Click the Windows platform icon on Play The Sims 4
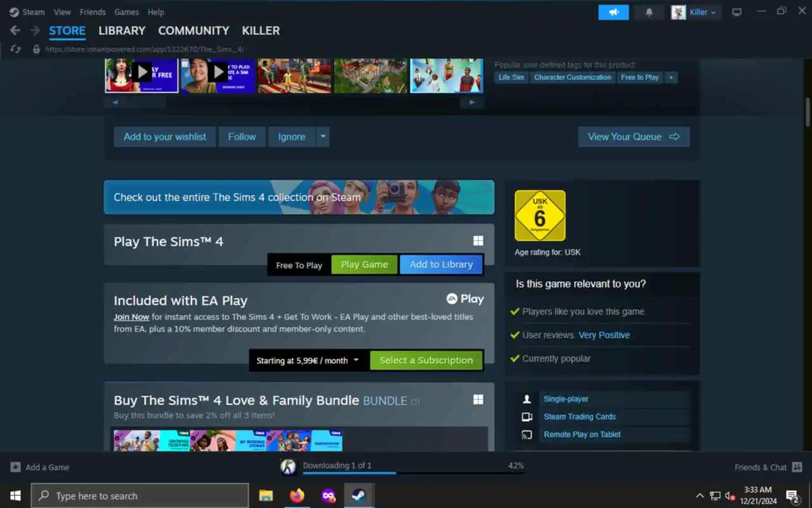Screen dimensions: 812x508 click(478, 241)
